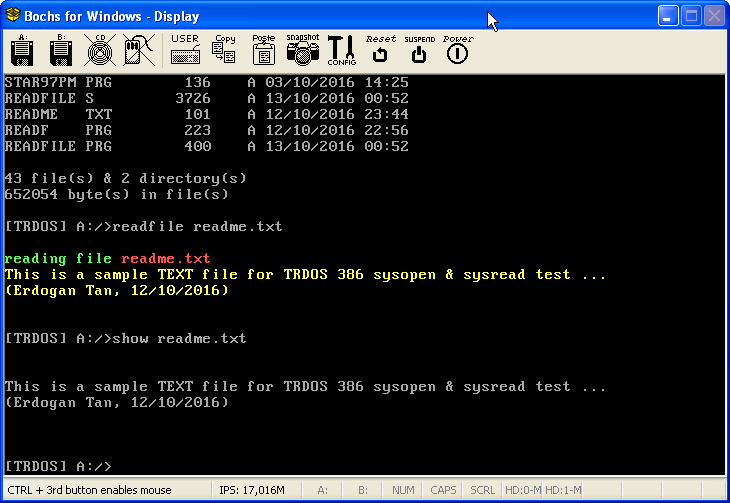Image resolution: width=730 pixels, height=503 pixels.
Task: Click the HD:0-M status indicator
Action: (521, 491)
